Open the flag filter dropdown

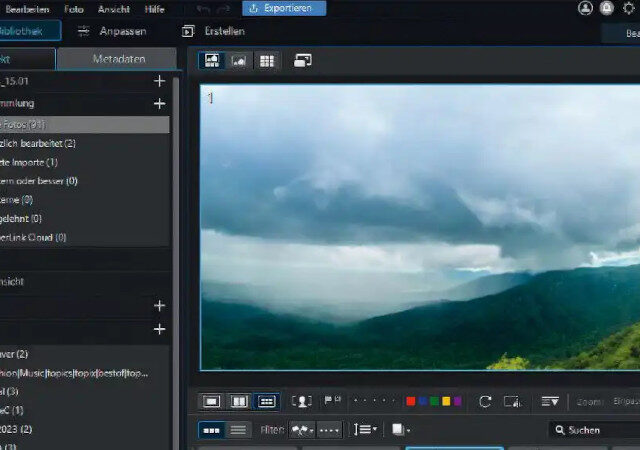coord(302,430)
